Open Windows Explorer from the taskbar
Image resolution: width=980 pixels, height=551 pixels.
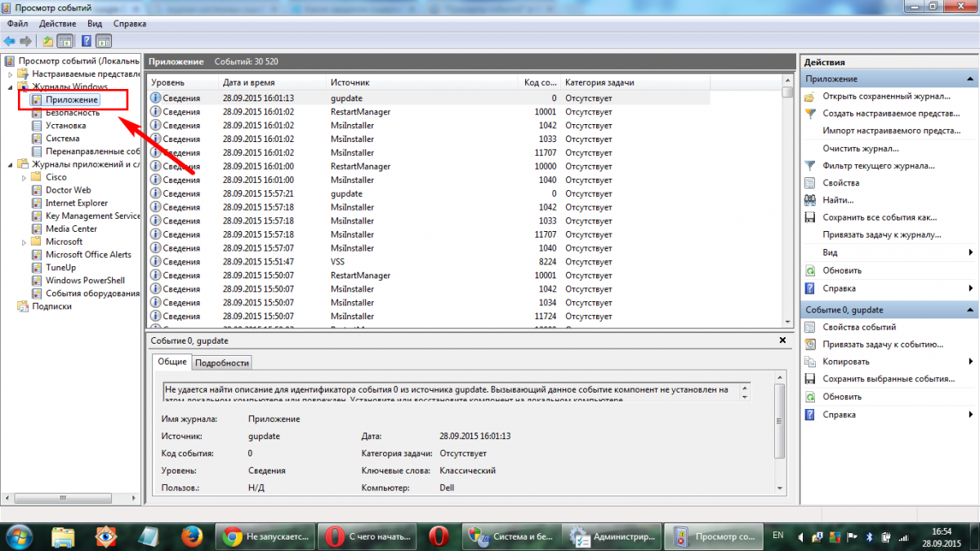(64, 536)
